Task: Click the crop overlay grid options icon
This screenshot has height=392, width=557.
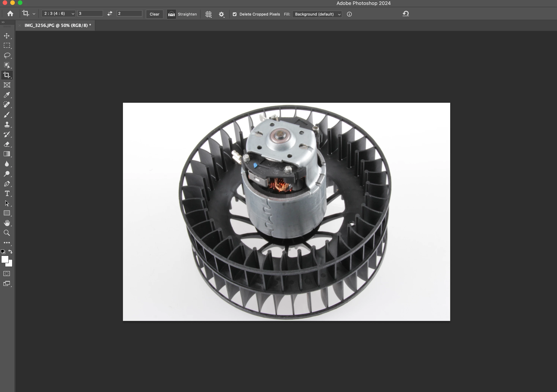Action: click(x=208, y=14)
